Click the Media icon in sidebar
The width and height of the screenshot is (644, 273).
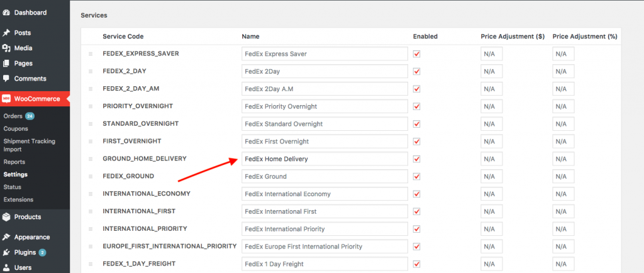click(6, 48)
